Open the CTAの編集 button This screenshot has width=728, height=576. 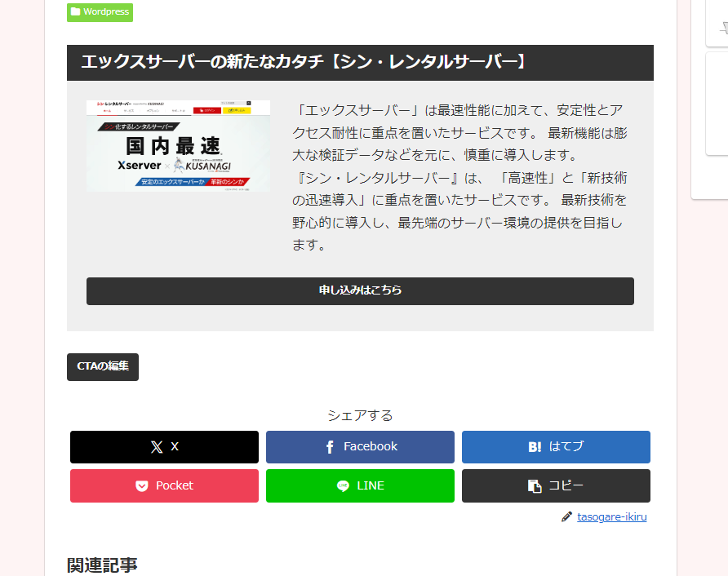pyautogui.click(x=103, y=366)
